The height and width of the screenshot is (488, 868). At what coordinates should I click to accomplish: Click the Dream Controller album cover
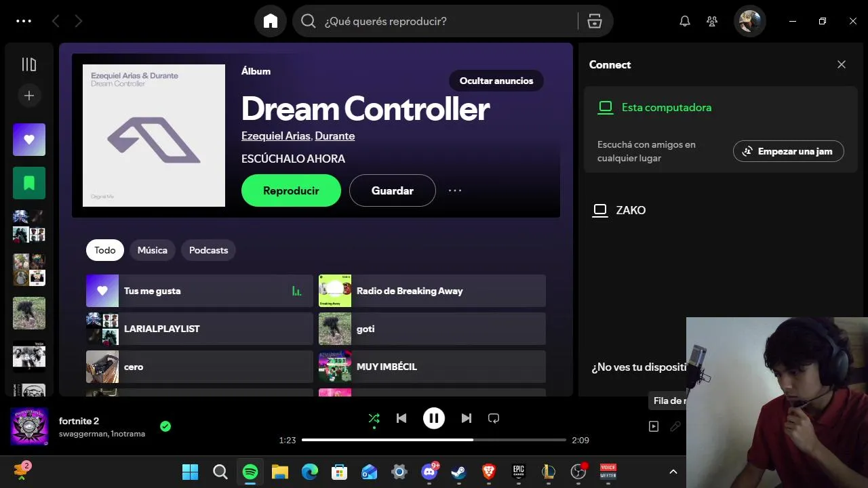[154, 136]
